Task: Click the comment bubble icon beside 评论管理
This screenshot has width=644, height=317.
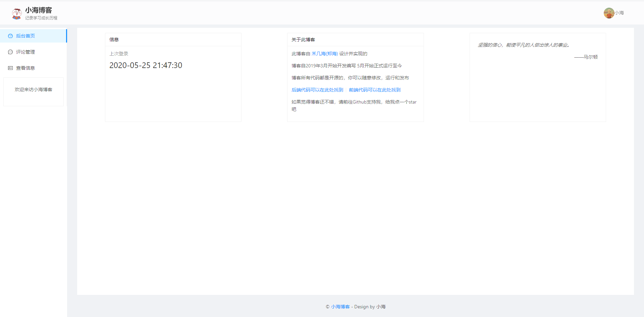Action: point(10,52)
